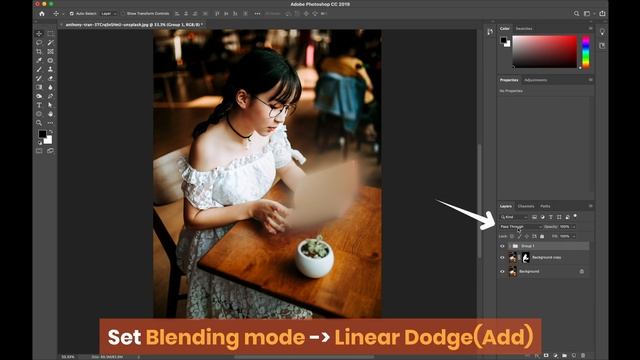
Task: Hide the Background copy layer
Action: click(502, 258)
